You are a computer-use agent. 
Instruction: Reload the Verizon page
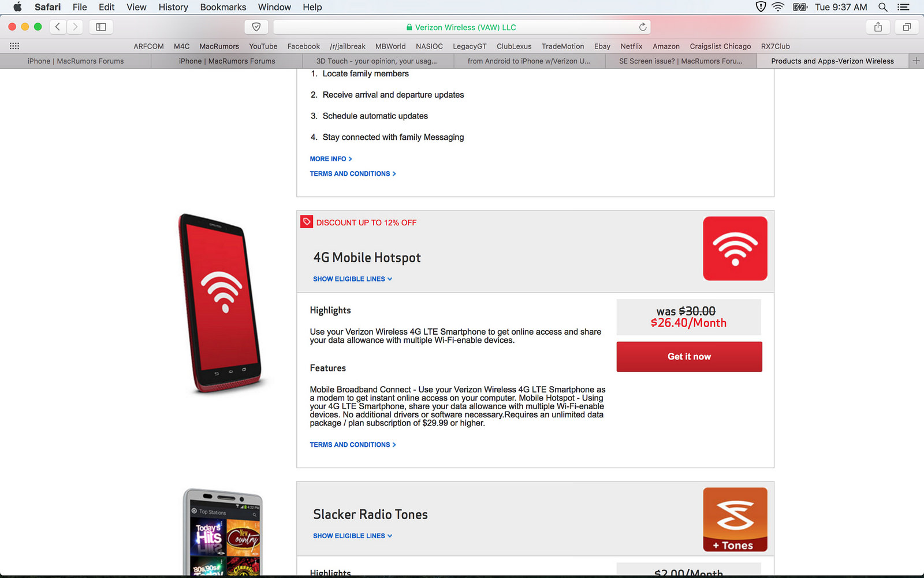point(643,27)
